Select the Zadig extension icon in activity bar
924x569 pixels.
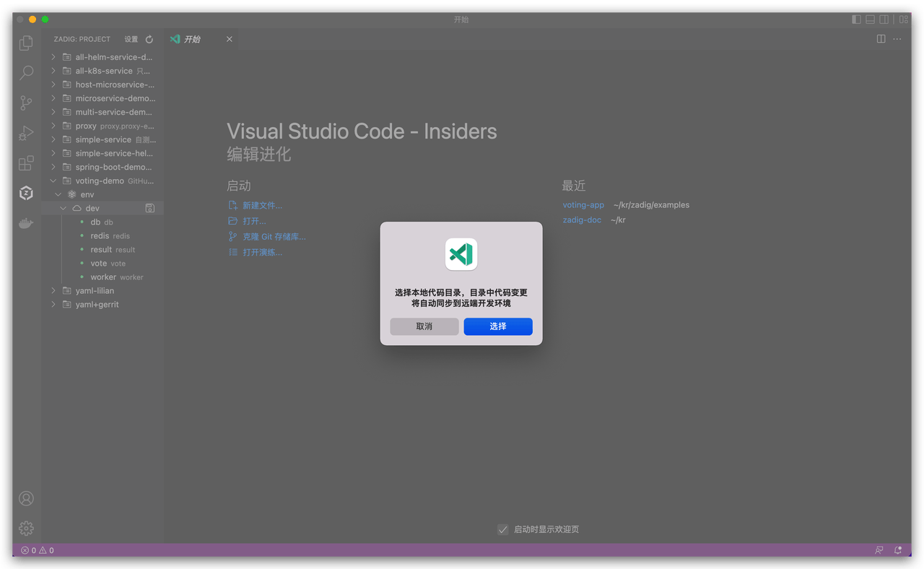[x=26, y=193]
